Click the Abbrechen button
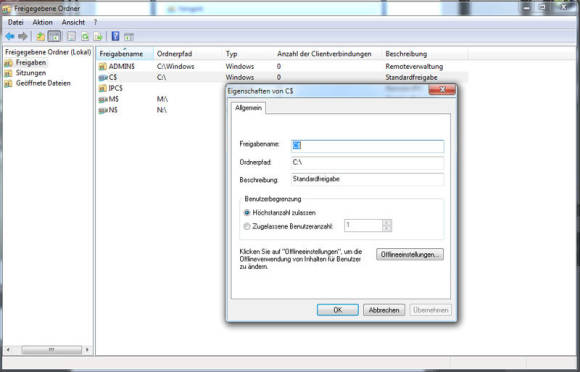Image resolution: width=580 pixels, height=372 pixels. point(384,310)
